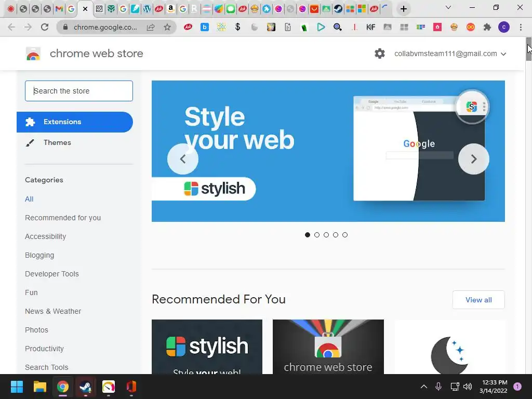Open the Chrome profile avatar 'C'
Screen dimensions: 532x399
point(504,27)
